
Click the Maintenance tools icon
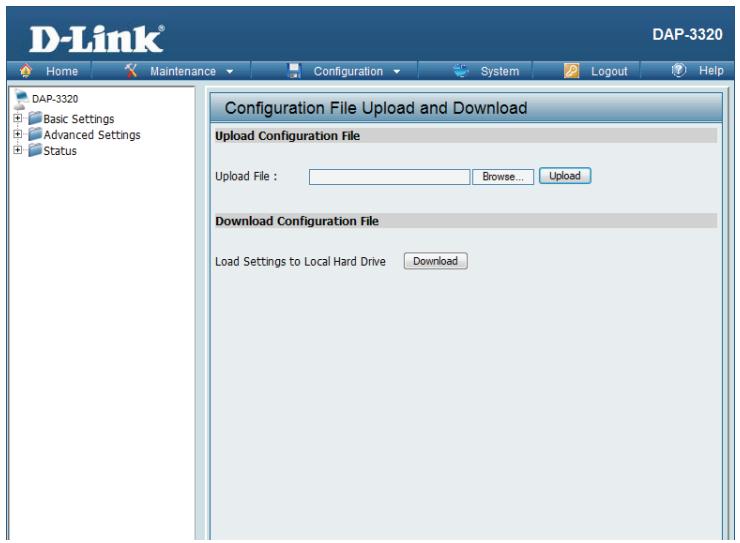(x=131, y=71)
